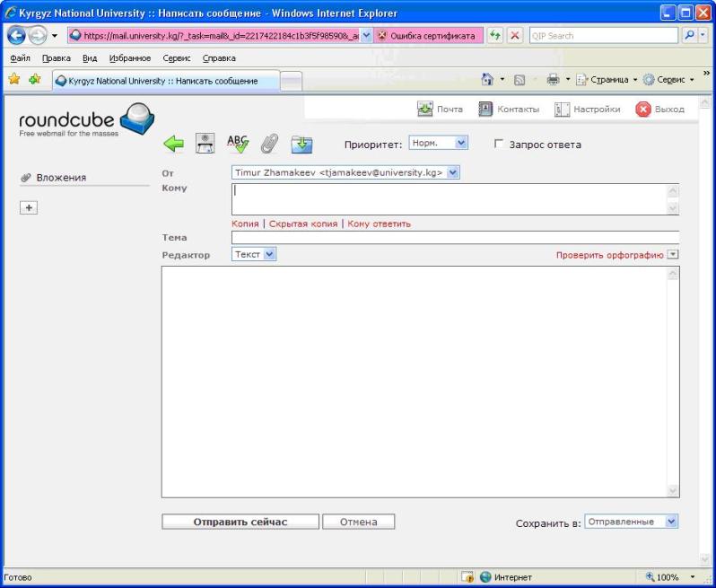Add an attachment with the plus button
This screenshot has width=716, height=588.
tap(27, 206)
